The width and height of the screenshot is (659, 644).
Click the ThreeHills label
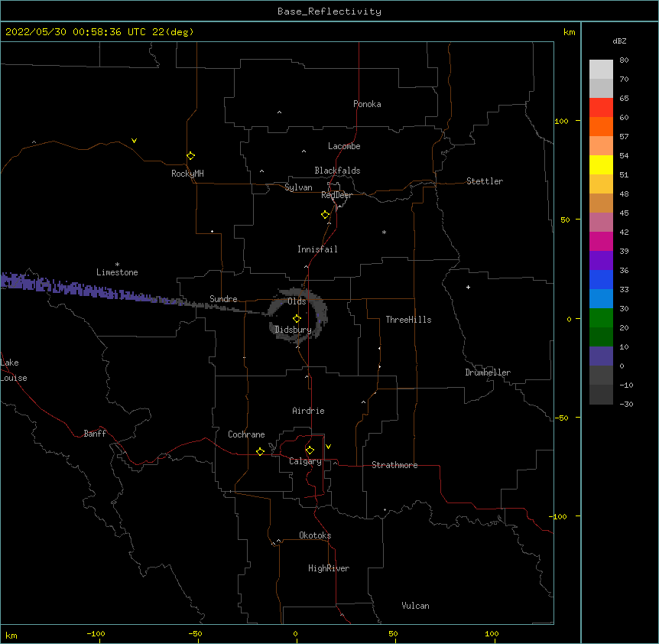click(x=408, y=320)
